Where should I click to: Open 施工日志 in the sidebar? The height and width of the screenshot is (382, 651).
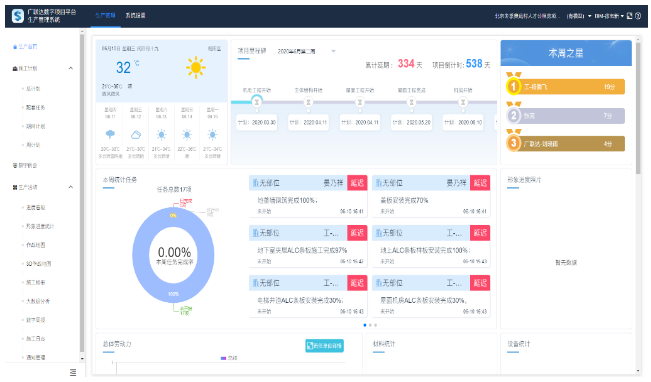click(35, 339)
